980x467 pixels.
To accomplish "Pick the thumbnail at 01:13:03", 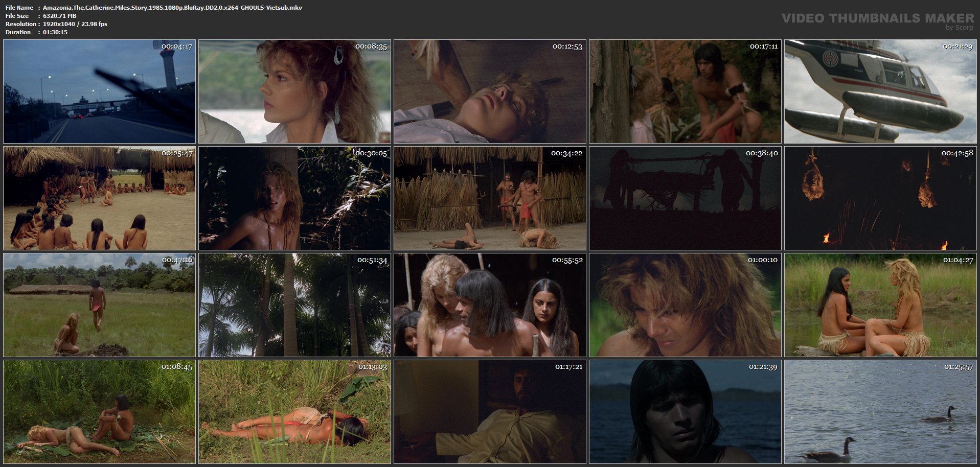I will point(295,412).
